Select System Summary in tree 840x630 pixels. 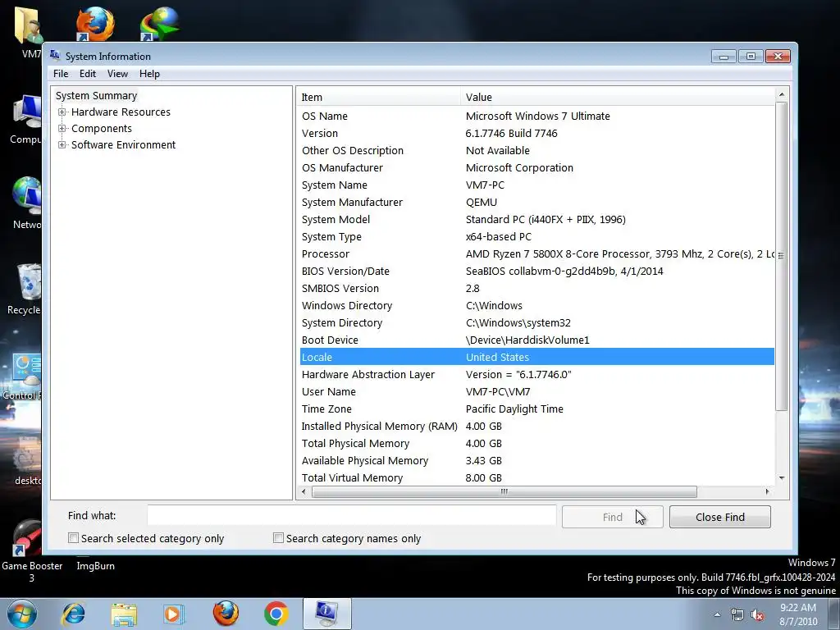[x=97, y=95]
